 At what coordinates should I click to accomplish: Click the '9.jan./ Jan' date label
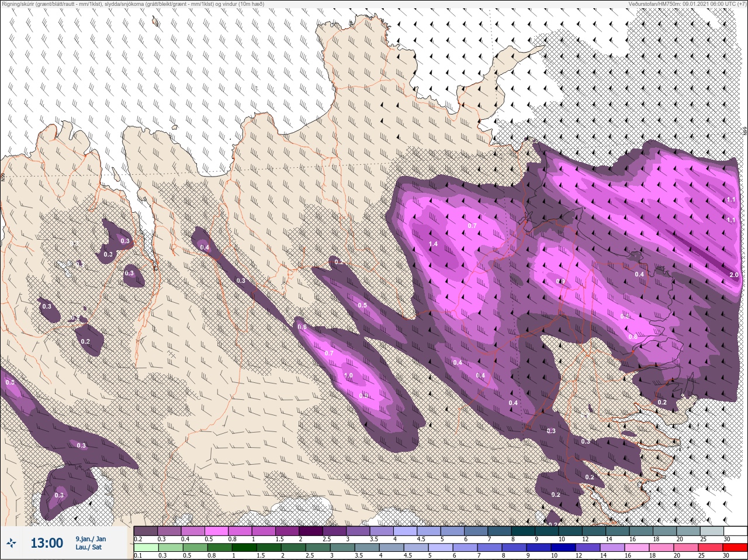click(91, 539)
